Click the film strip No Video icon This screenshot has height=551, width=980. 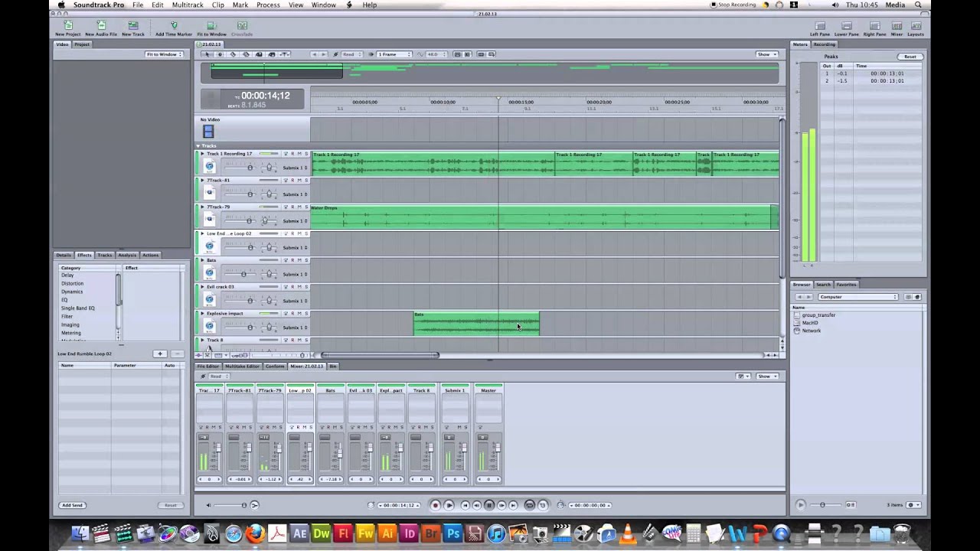pos(208,131)
